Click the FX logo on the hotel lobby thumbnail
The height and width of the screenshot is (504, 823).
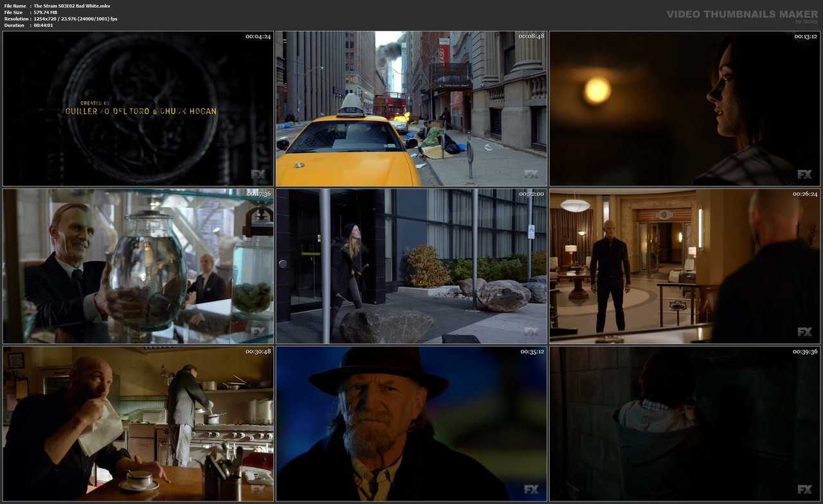804,331
